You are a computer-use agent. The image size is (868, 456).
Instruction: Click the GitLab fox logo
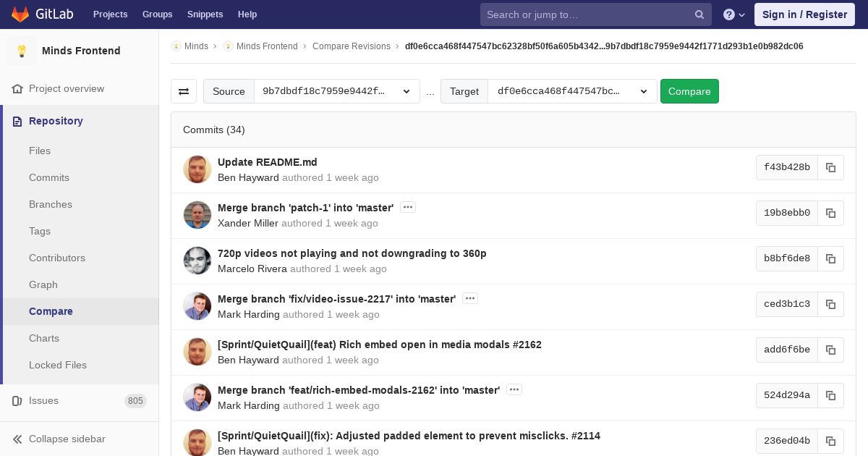point(20,14)
